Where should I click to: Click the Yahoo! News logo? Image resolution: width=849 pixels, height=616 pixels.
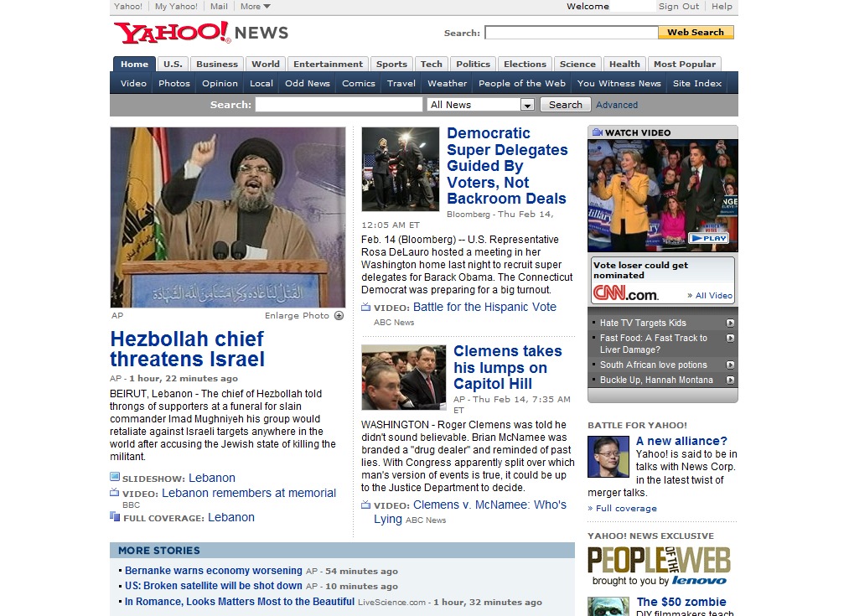pos(201,33)
